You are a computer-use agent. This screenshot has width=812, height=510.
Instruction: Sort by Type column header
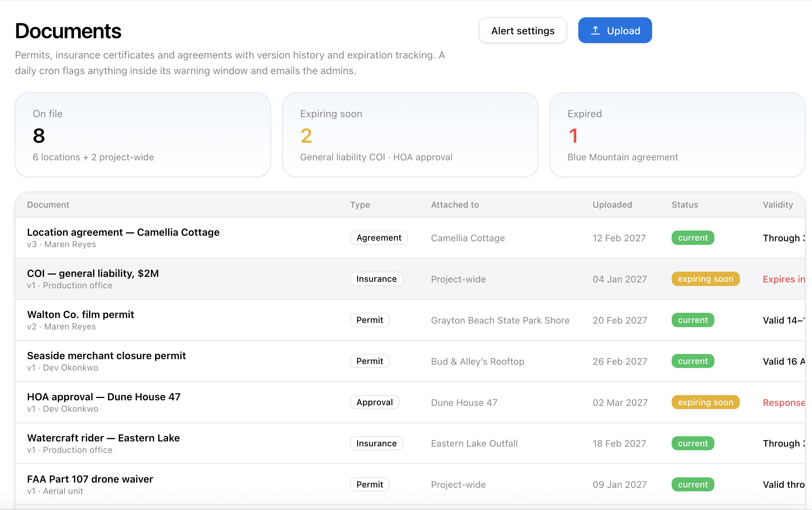point(360,205)
